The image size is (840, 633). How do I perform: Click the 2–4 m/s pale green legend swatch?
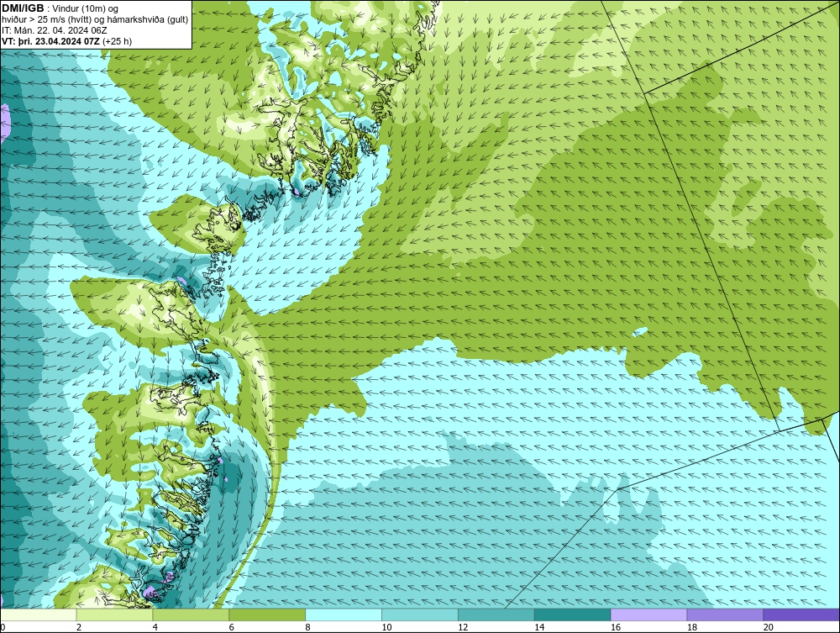[x=114, y=615]
